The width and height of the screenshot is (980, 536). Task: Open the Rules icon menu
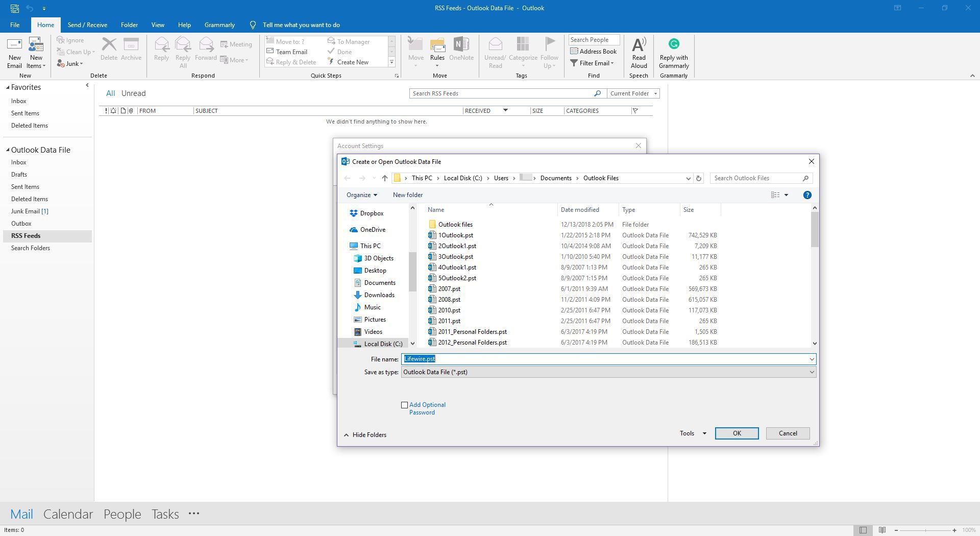click(437, 53)
